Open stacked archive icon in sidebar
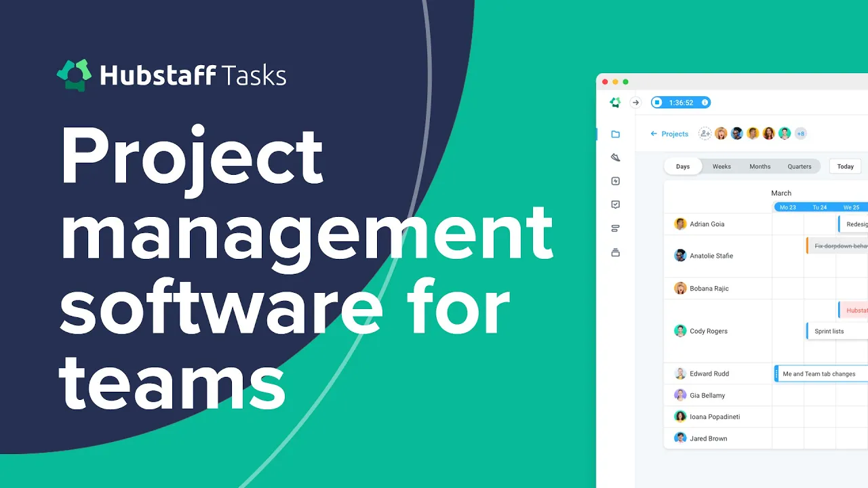The width and height of the screenshot is (868, 488). tap(615, 252)
